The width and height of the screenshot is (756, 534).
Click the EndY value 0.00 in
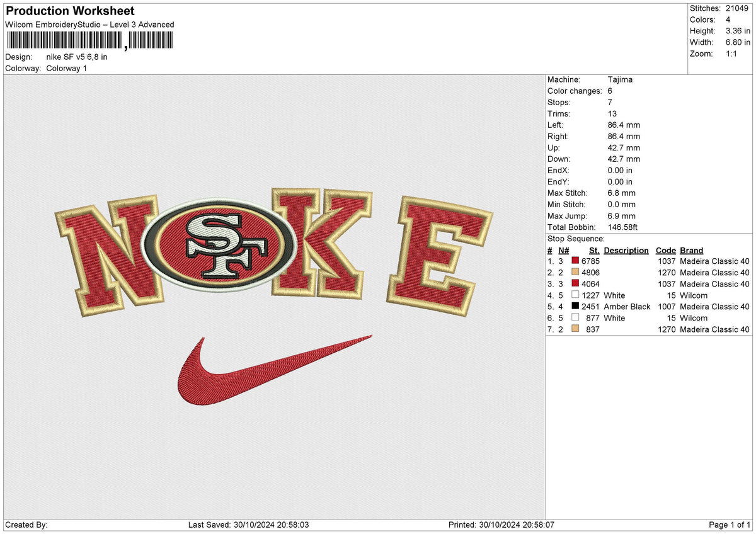(x=621, y=182)
